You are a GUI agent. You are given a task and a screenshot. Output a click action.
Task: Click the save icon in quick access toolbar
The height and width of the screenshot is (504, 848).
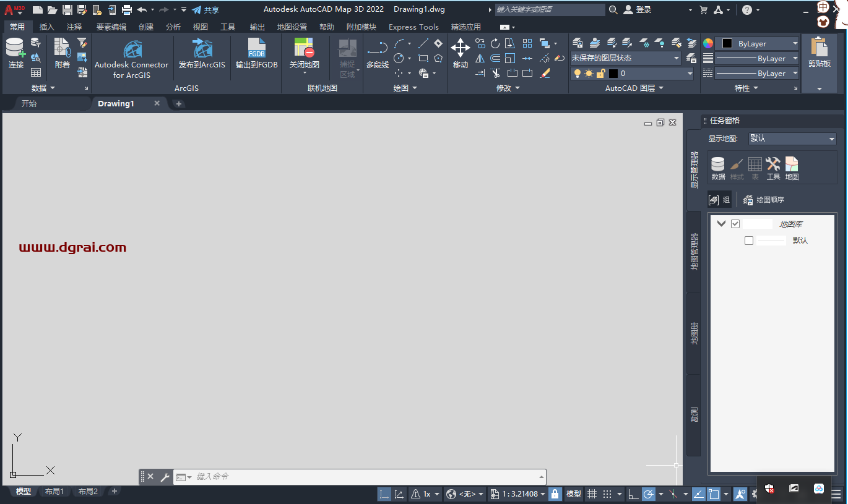pos(67,10)
